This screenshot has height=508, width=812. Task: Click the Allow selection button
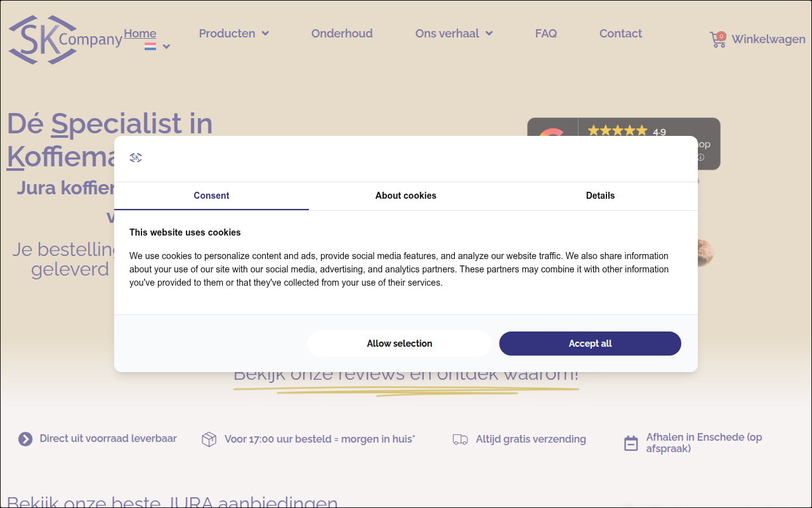400,344
